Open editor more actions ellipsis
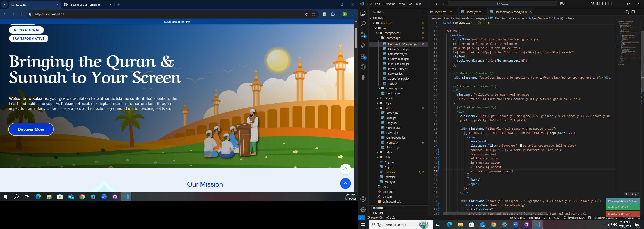644x229 pixels. coord(639,12)
